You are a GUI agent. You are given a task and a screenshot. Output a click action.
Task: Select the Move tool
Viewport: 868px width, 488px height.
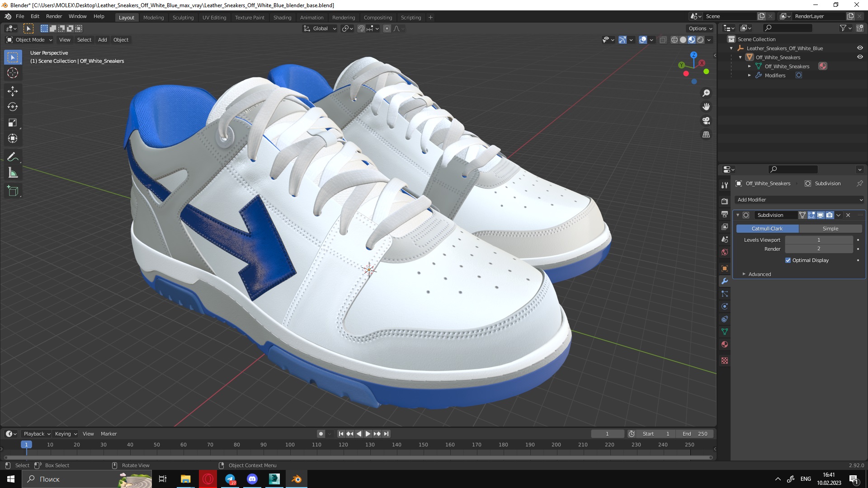tap(13, 91)
